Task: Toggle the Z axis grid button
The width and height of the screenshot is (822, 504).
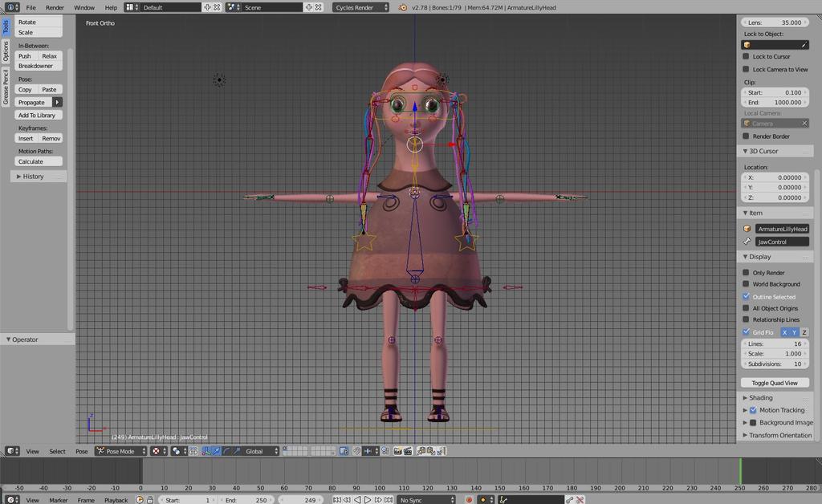Action: coord(804,332)
